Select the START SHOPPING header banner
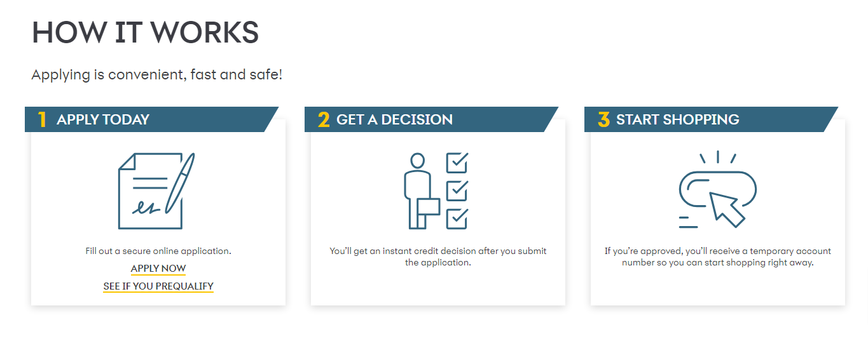Screen dimensions: 868x341 click(x=712, y=119)
